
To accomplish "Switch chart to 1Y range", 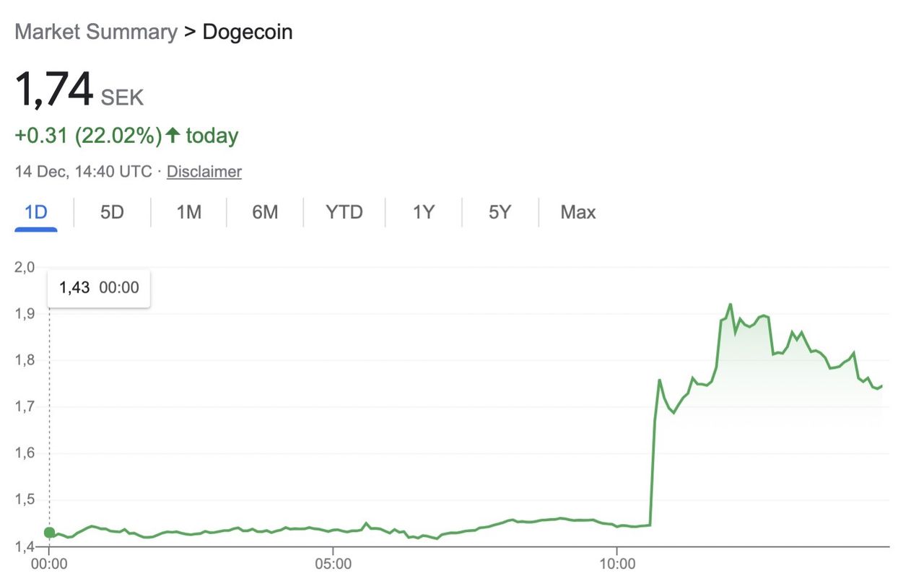I will point(424,212).
